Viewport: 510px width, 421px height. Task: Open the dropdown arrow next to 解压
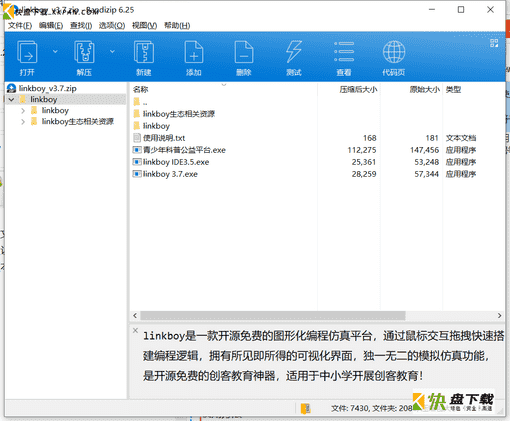112,51
